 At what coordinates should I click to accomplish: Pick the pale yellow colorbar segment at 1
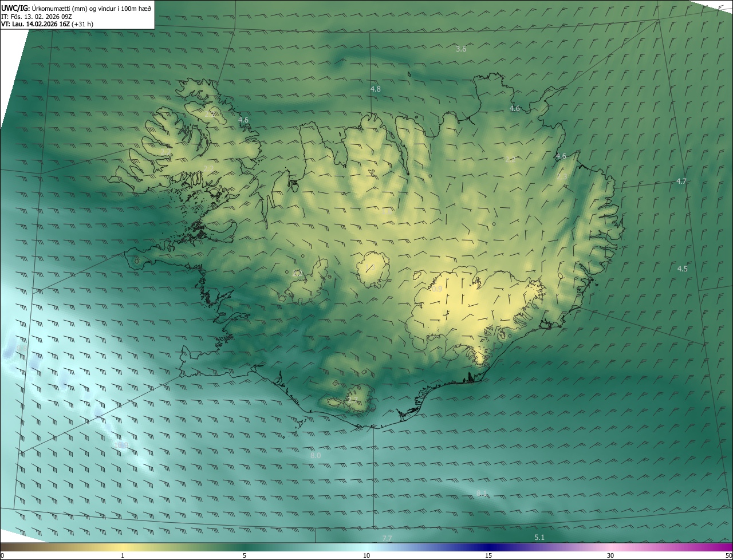(x=123, y=547)
